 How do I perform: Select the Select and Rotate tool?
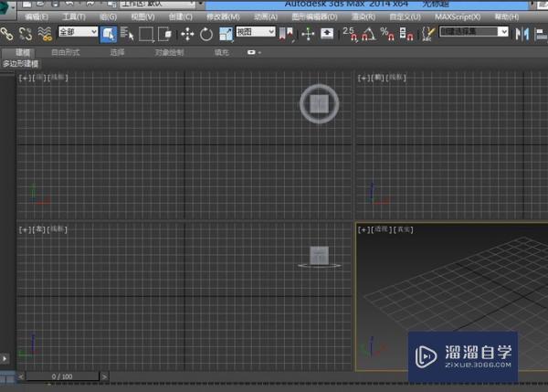pyautogui.click(x=206, y=34)
